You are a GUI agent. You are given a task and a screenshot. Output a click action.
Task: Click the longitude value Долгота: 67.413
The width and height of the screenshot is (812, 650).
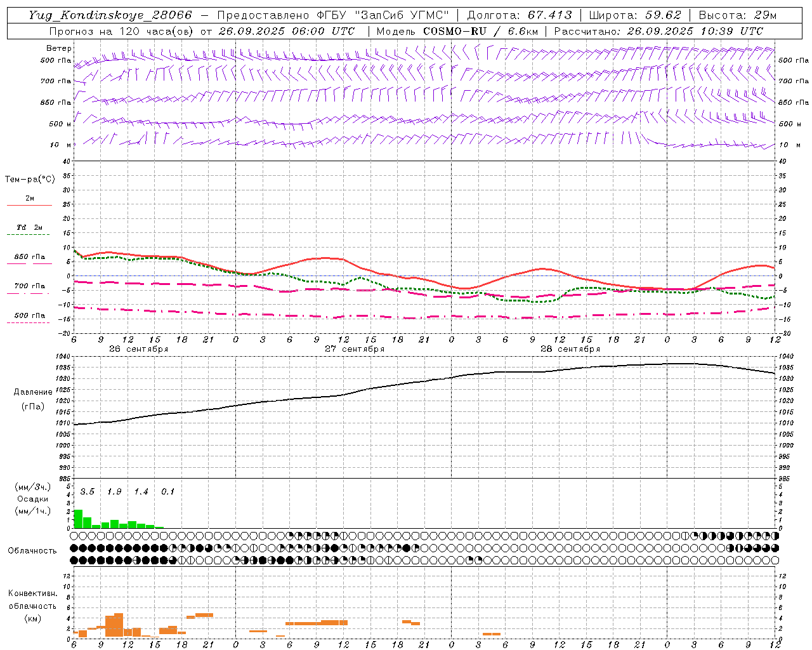tap(520, 15)
